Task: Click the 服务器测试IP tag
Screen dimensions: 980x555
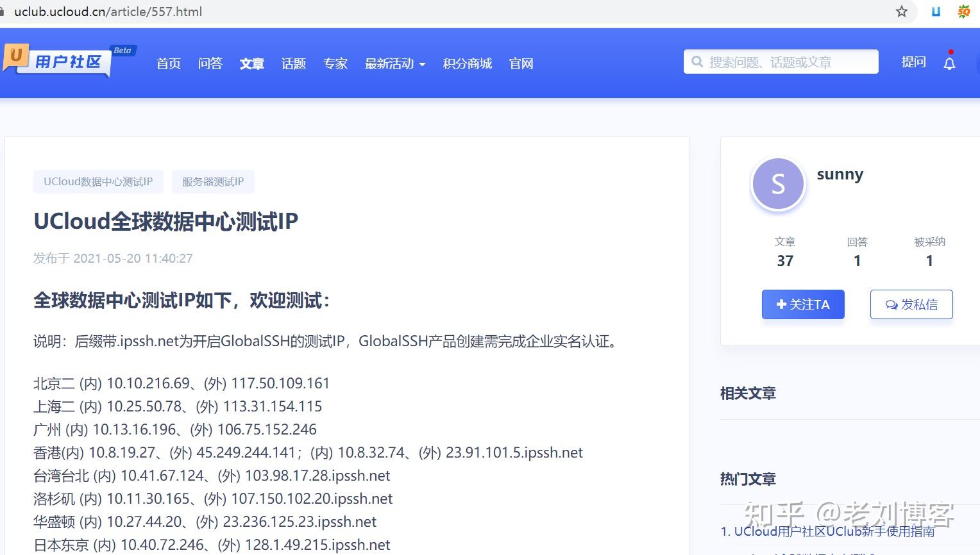Action: tap(213, 181)
